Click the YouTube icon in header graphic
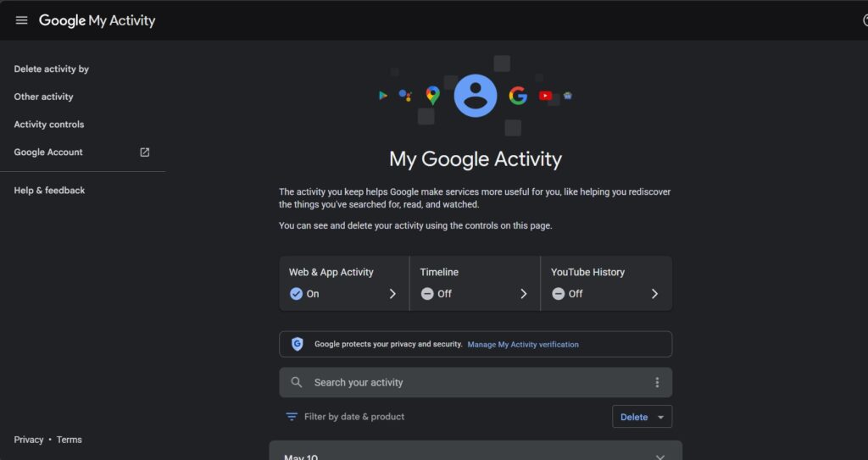This screenshot has width=868, height=460. click(545, 96)
